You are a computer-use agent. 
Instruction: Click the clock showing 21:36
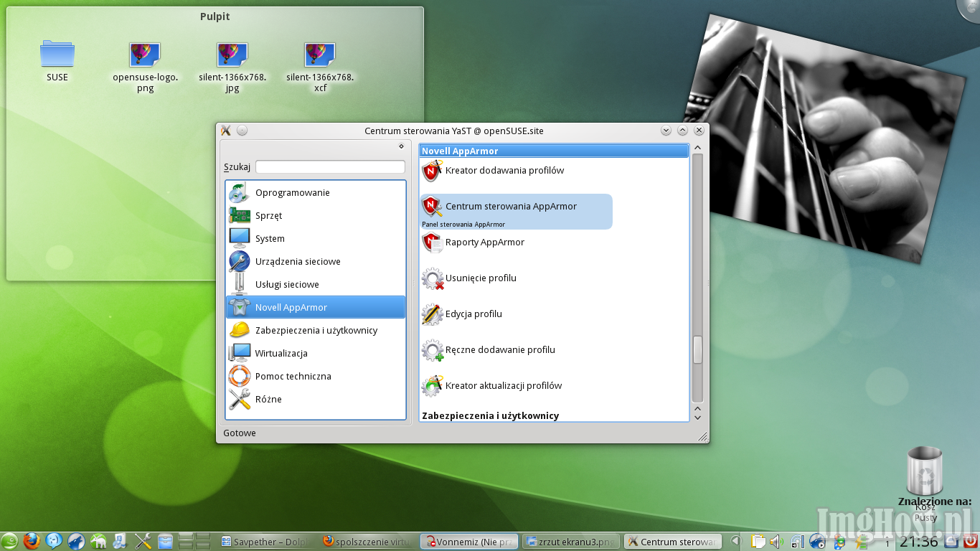(919, 542)
